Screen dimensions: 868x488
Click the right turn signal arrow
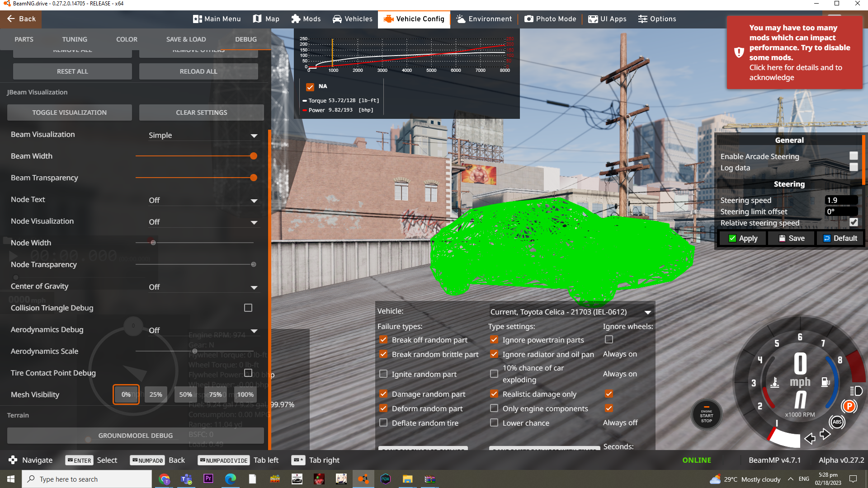(825, 434)
